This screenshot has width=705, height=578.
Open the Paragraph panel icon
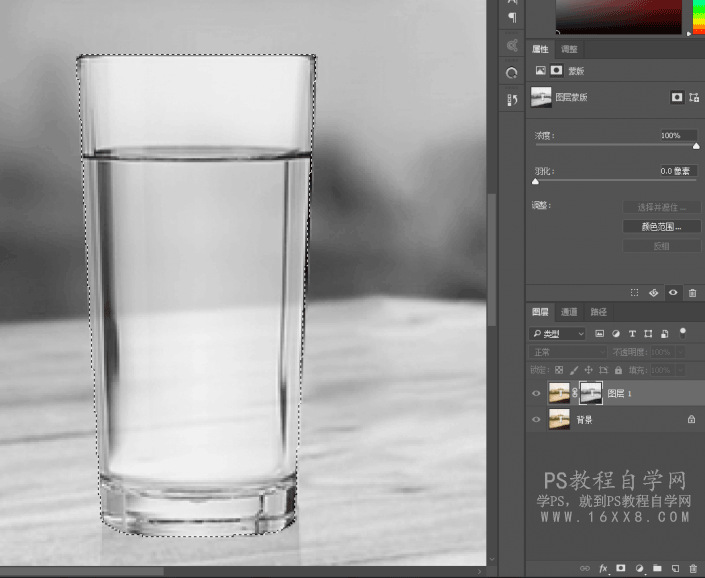pyautogui.click(x=512, y=17)
